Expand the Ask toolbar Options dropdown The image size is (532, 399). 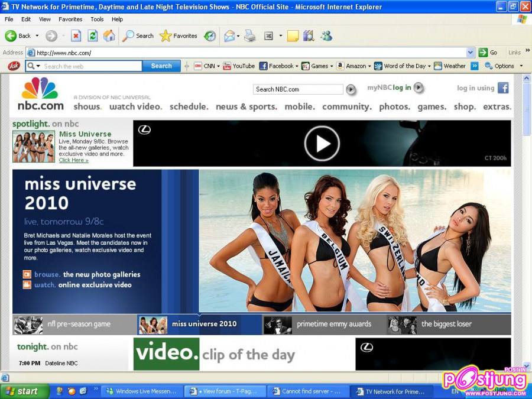[504, 66]
